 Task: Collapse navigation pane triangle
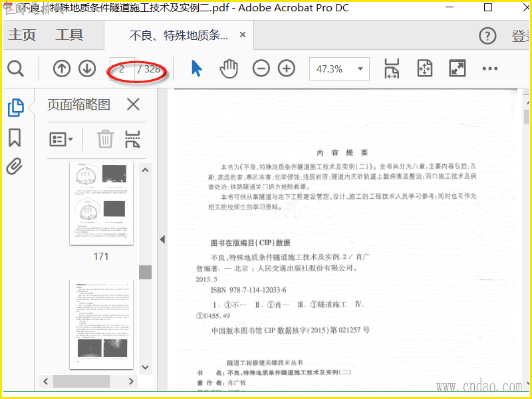tap(162, 239)
